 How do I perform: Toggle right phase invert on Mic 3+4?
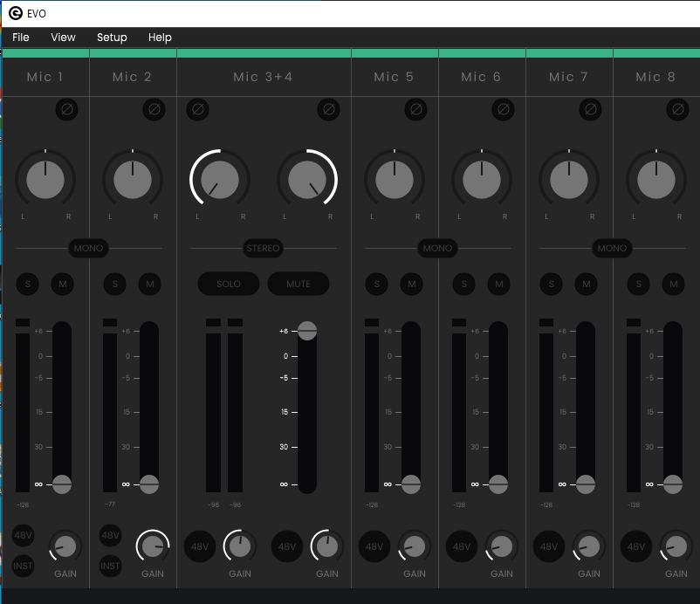click(x=328, y=109)
